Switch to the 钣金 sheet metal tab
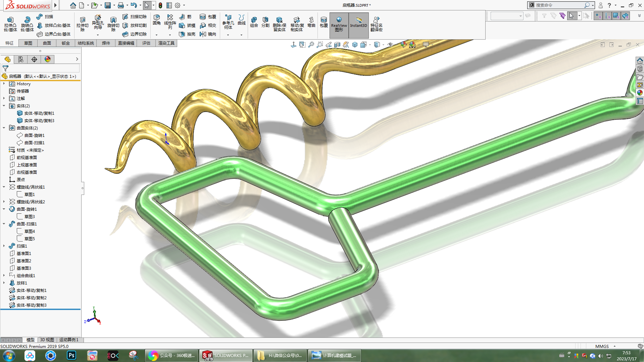The width and height of the screenshot is (644, 362). (66, 43)
